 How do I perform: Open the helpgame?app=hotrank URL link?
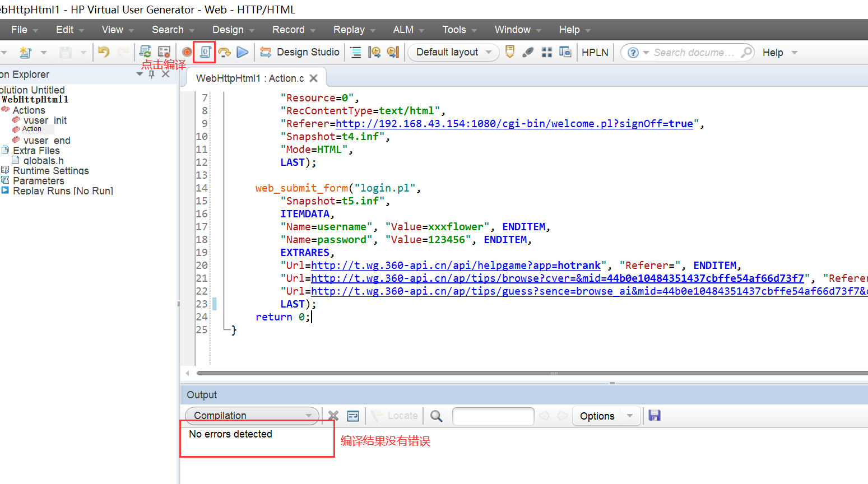[x=456, y=266]
